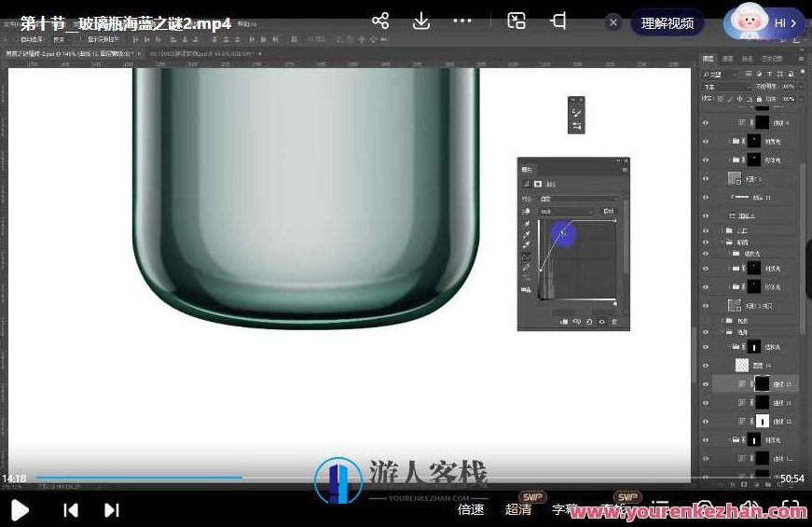Viewport: 812px width, 527px height.
Task: Filter layers by adjustment layer icon
Action: [760, 74]
